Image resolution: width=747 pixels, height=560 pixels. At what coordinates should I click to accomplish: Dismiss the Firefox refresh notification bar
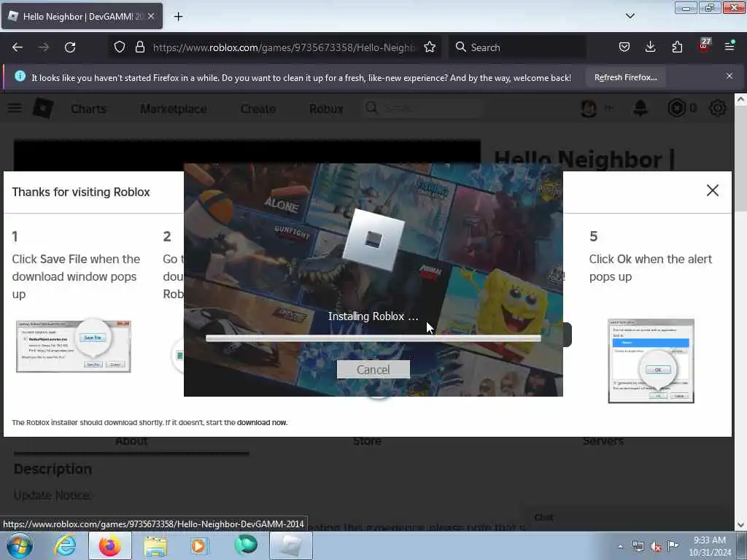click(729, 76)
